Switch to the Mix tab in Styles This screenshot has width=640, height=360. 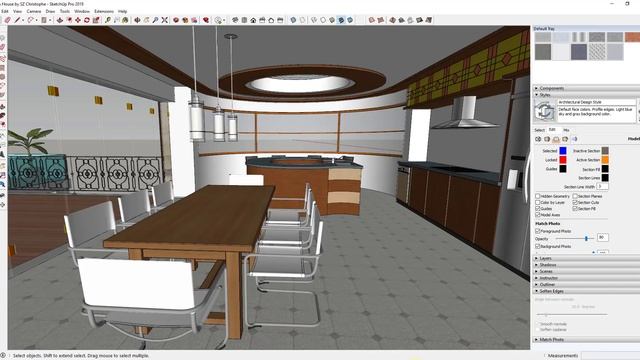click(566, 130)
